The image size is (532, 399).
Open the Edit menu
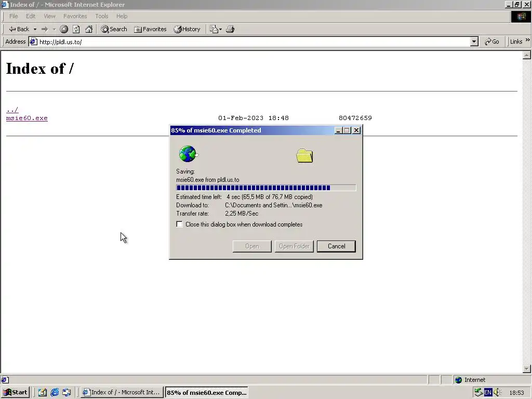click(x=31, y=16)
